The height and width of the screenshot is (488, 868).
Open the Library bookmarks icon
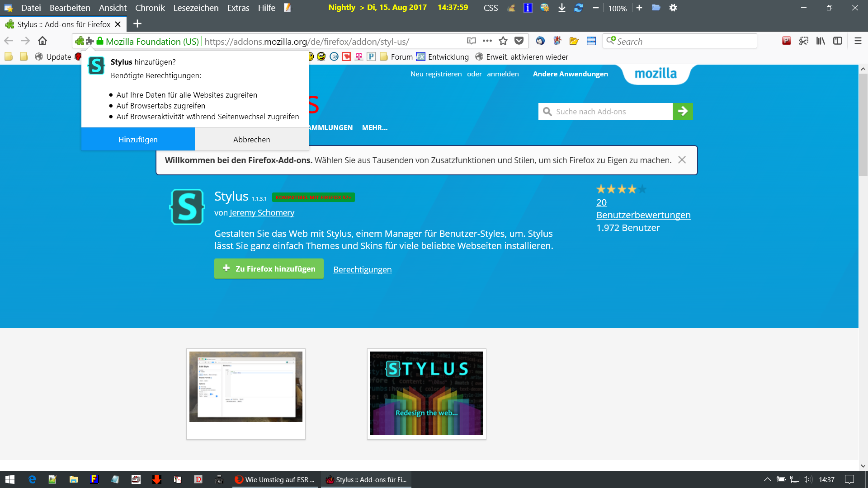pyautogui.click(x=821, y=41)
